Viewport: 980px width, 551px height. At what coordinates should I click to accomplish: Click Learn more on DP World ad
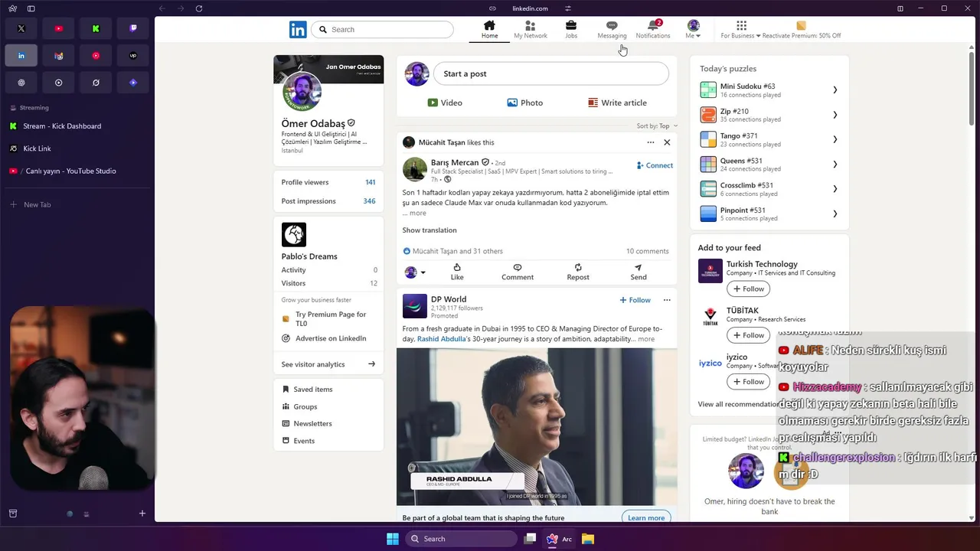[x=646, y=517]
